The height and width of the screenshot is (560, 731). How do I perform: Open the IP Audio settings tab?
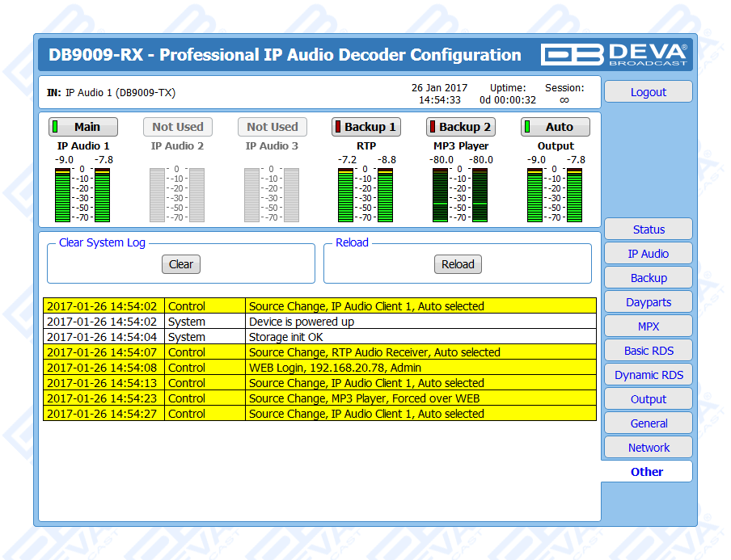(648, 254)
